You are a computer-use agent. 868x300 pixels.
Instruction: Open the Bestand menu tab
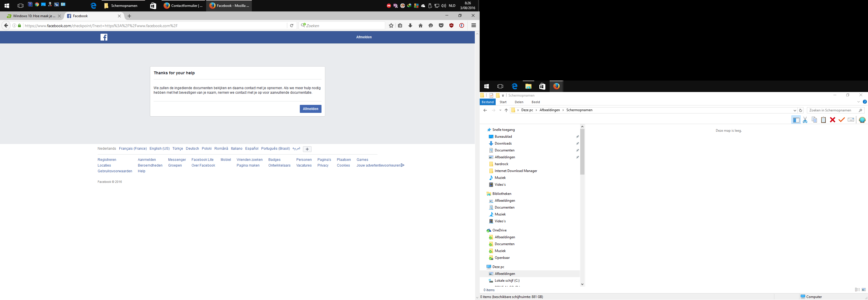point(487,102)
